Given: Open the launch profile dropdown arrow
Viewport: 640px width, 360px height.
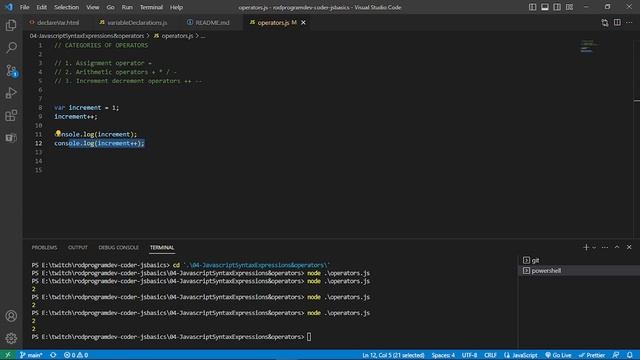Looking at the screenshot, I should click(x=594, y=247).
